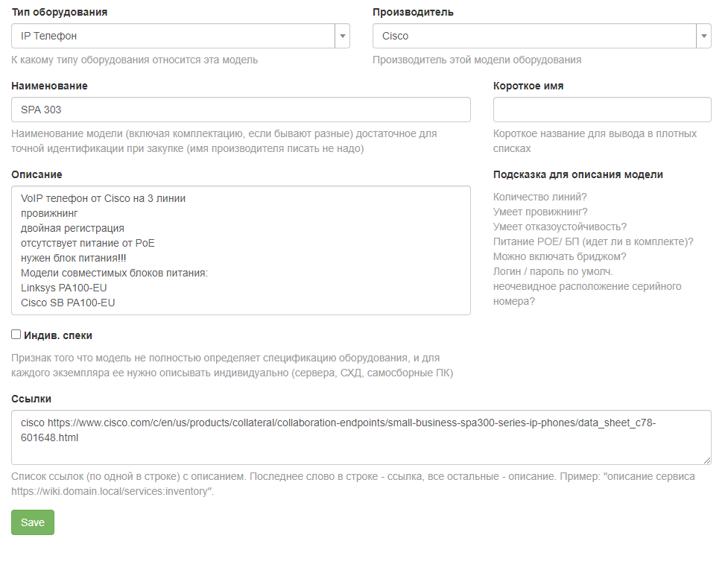This screenshot has width=728, height=582.
Task: Click the empty Короткое имя field
Action: [602, 110]
